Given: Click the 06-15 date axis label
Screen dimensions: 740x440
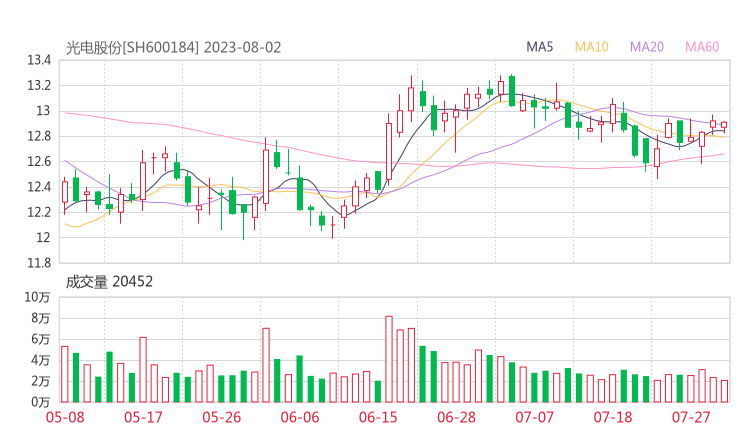Looking at the screenshot, I should tap(378, 417).
